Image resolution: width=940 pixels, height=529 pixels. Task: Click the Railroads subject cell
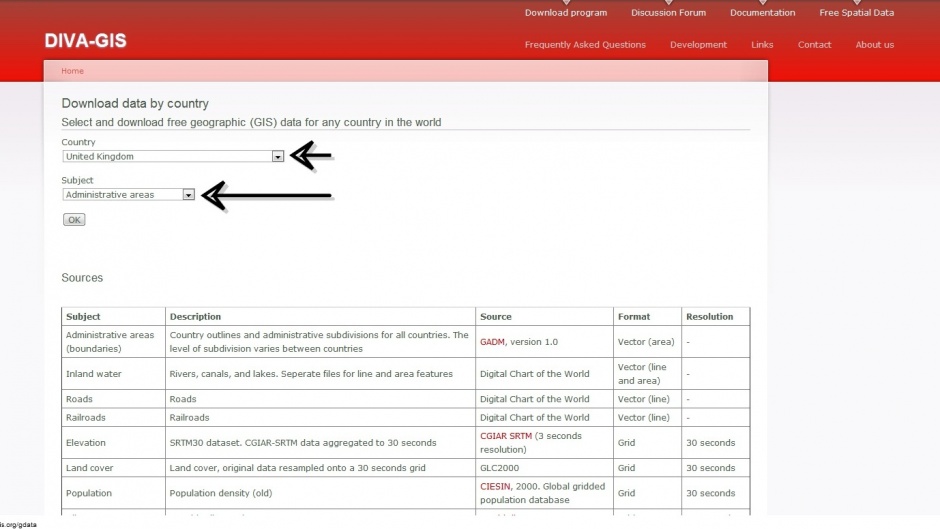(x=113, y=417)
